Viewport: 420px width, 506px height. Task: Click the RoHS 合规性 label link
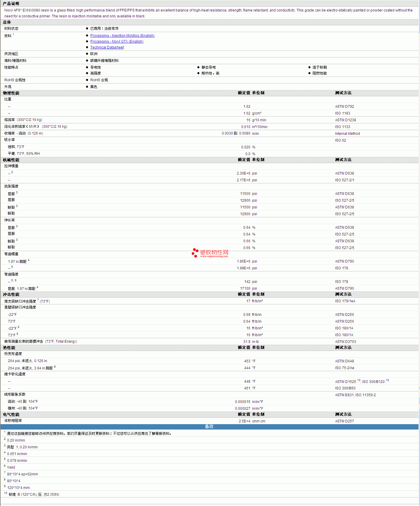point(15,80)
